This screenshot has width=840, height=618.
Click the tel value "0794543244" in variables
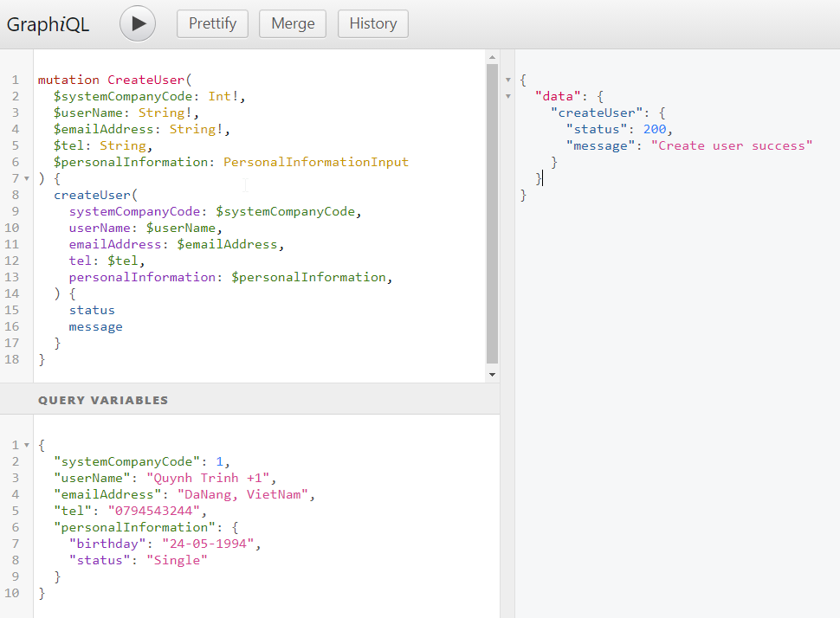[x=146, y=511]
